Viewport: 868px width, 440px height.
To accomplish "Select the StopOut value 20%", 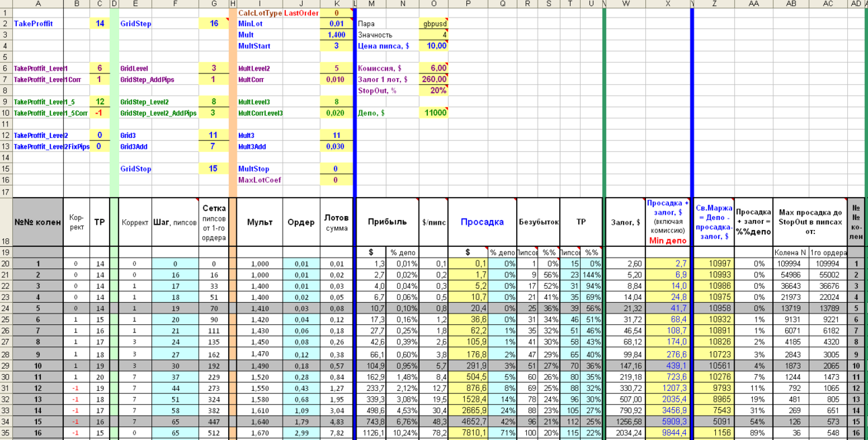I will pos(434,90).
